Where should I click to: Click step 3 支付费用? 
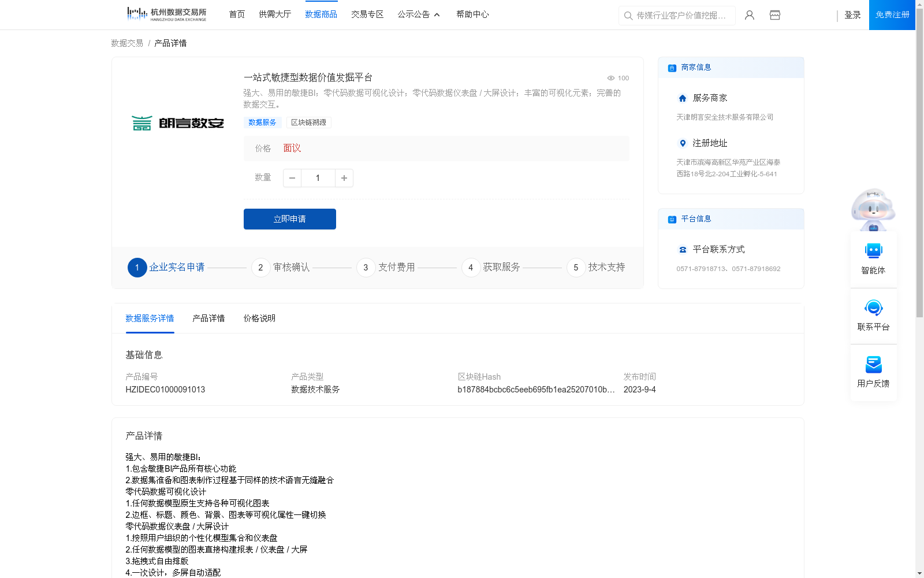(386, 268)
